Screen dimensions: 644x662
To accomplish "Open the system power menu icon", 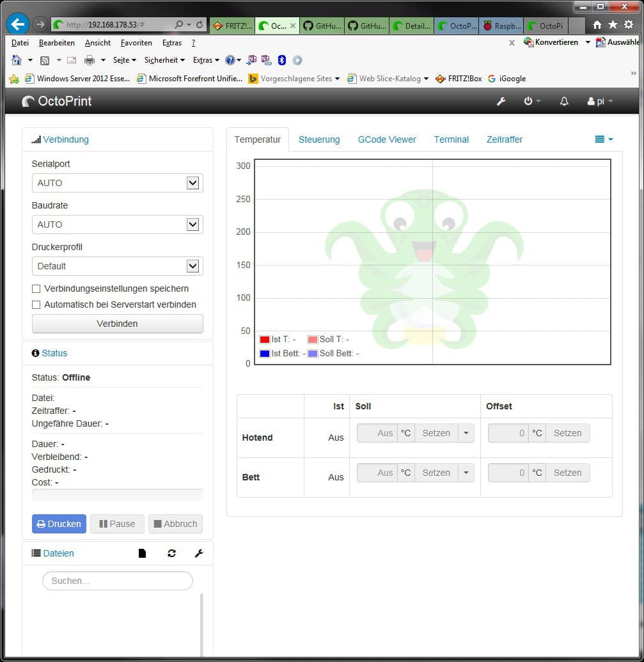I will point(531,101).
